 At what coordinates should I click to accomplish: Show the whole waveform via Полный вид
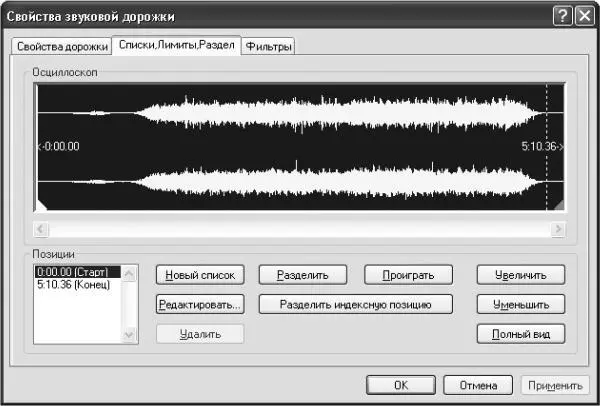(x=521, y=334)
